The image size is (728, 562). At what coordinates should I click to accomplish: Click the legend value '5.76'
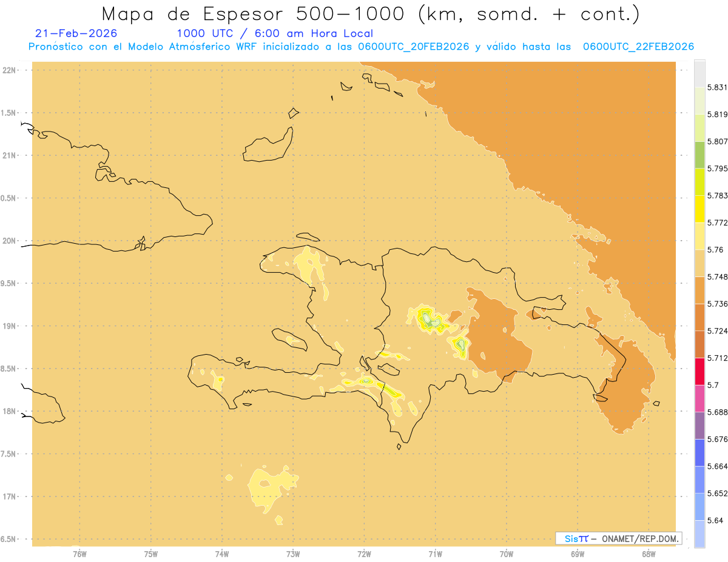tap(715, 250)
